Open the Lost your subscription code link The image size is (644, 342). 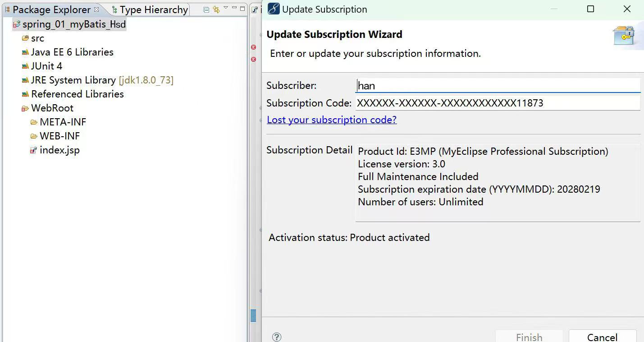click(332, 120)
